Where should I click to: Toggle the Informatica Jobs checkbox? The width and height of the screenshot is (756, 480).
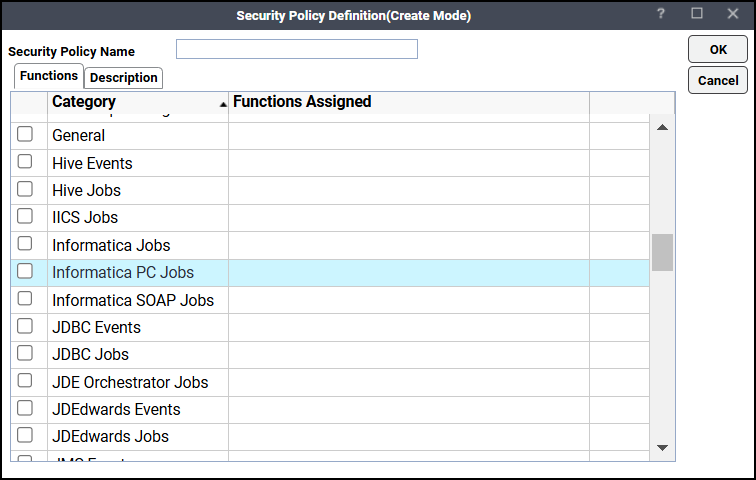click(25, 243)
